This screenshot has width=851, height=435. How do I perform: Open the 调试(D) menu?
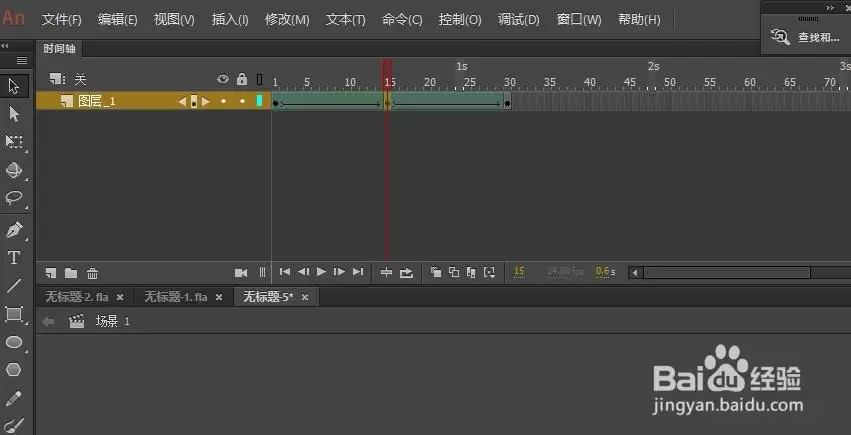coord(519,20)
